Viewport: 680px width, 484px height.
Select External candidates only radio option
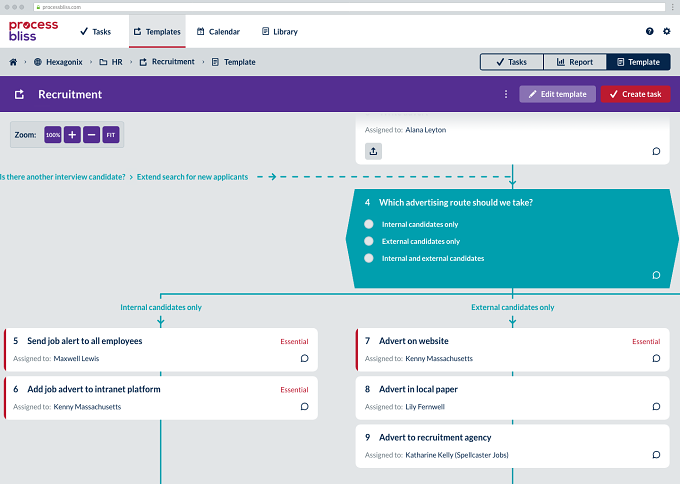(x=369, y=241)
